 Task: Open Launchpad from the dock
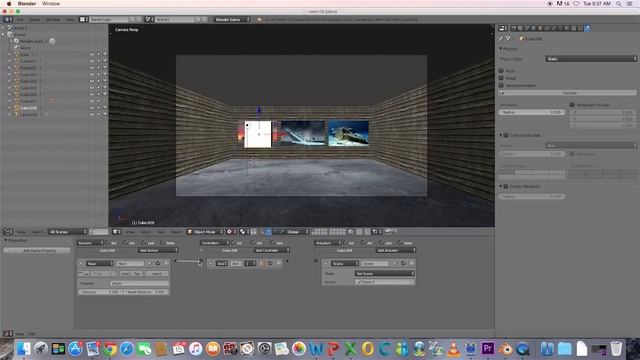(x=40, y=349)
